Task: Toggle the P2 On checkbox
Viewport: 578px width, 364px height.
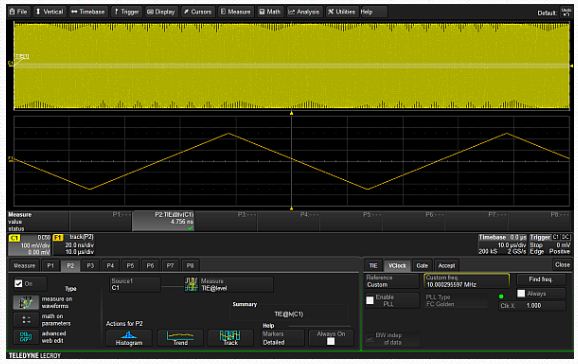Action: [18, 284]
